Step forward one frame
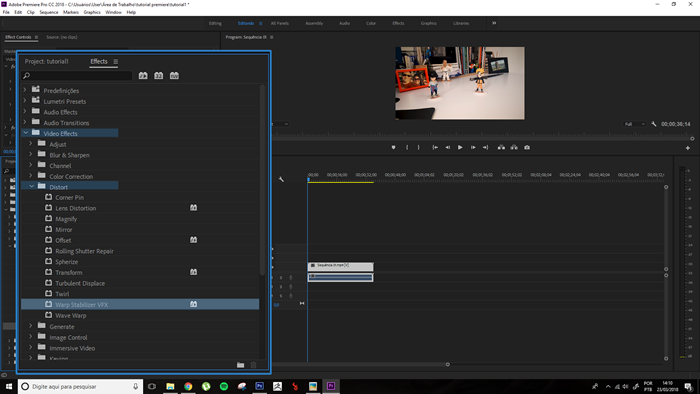The image size is (700, 394). point(473,147)
